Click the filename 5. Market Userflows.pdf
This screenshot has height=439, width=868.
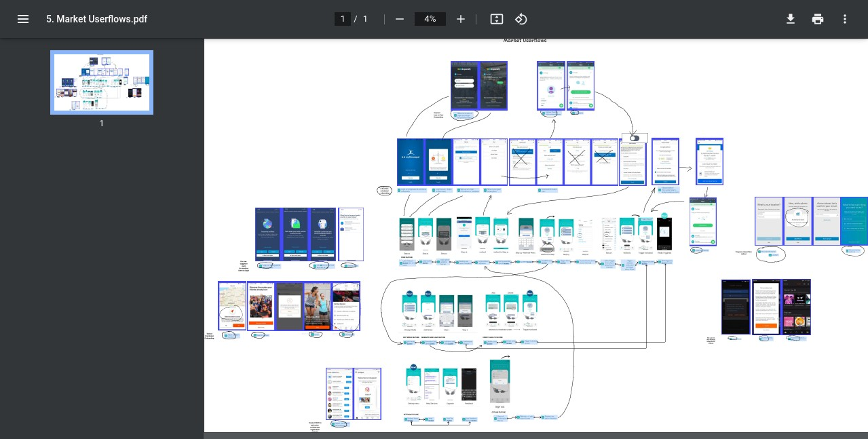96,19
